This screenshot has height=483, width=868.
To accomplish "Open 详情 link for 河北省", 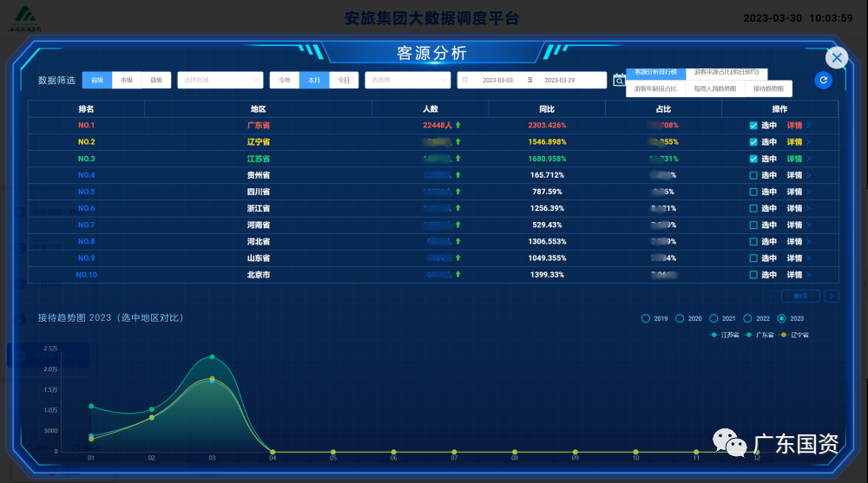I will [x=794, y=242].
